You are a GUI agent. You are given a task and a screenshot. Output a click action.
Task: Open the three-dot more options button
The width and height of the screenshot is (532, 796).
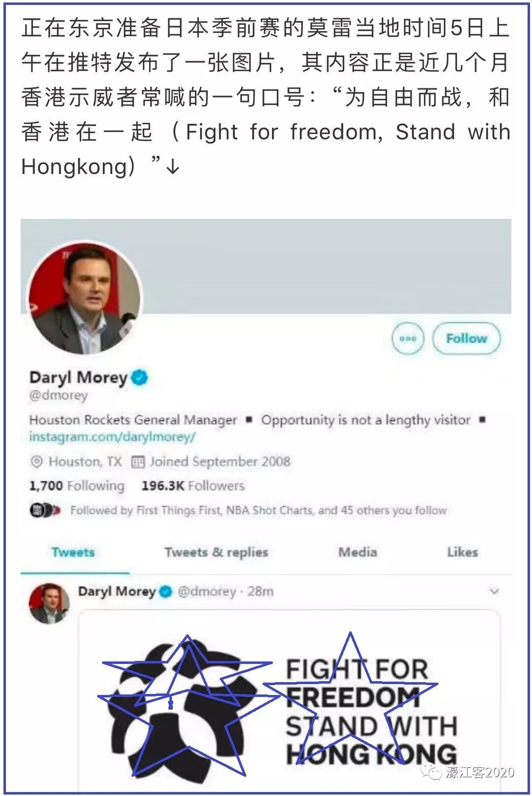tap(407, 339)
